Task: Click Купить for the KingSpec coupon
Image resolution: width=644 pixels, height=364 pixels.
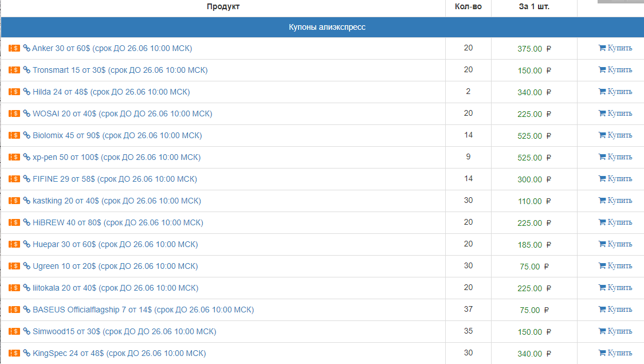Action: [615, 353]
